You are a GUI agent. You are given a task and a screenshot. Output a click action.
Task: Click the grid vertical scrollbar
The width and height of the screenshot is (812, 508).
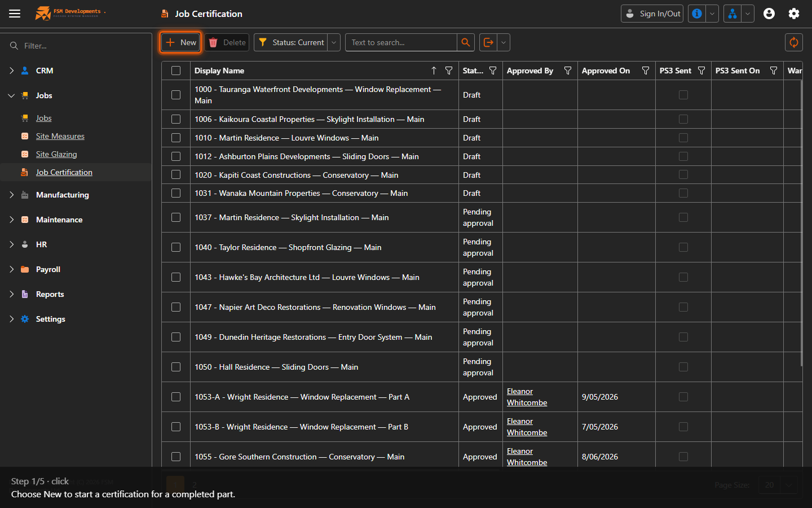pos(801,223)
